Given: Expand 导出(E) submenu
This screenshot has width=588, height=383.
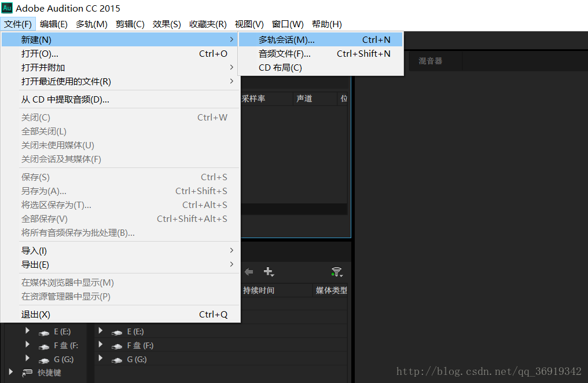Looking at the screenshot, I should 119,264.
